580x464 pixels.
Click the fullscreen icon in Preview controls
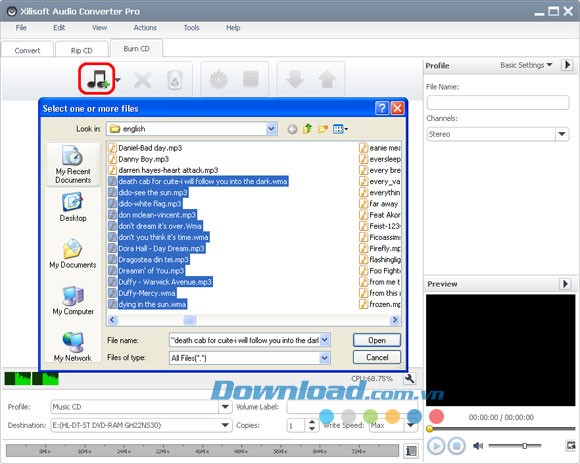coord(570,445)
